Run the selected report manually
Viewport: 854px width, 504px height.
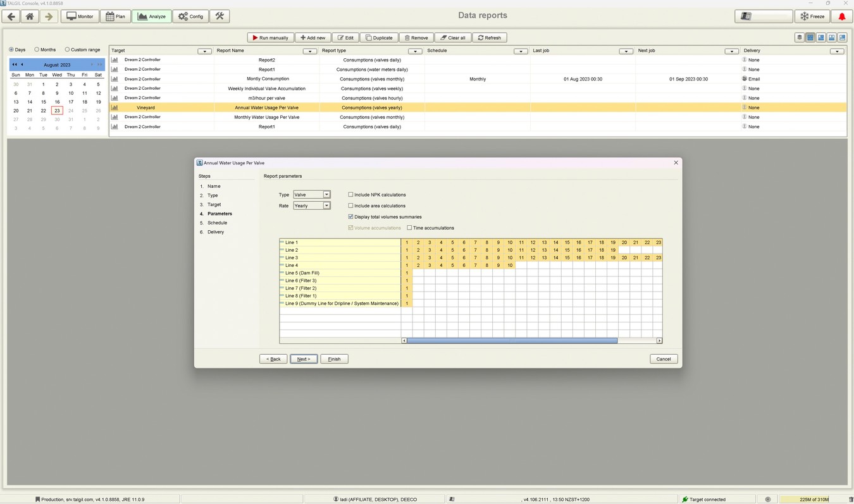(x=270, y=38)
